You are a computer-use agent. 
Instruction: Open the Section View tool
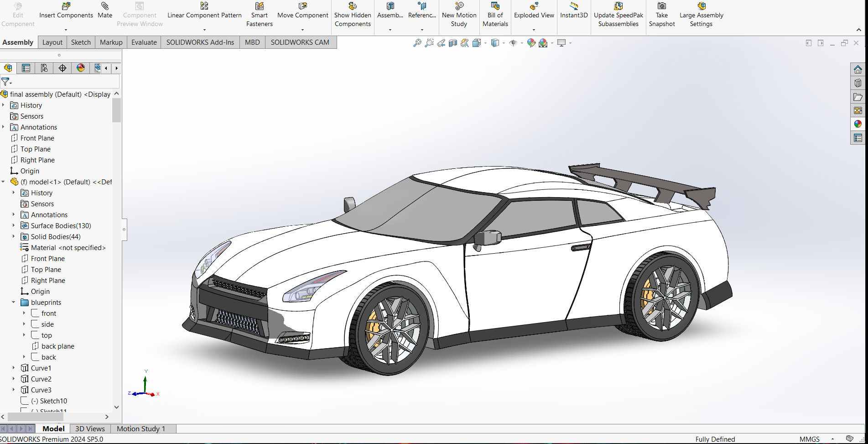[x=453, y=42]
